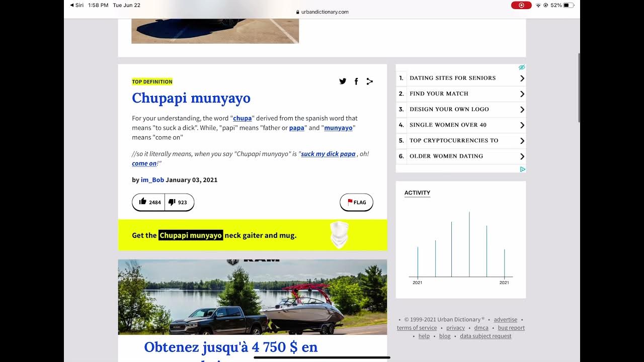This screenshot has height=362, width=644.
Task: Open the dmca footer link
Action: (481, 328)
